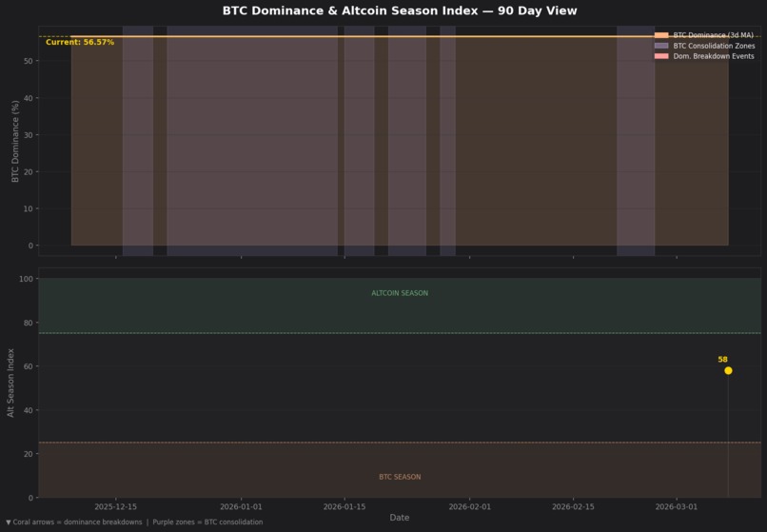The height and width of the screenshot is (532, 767).
Task: Click the '2026-03-01' date tick label
Action: (x=677, y=506)
